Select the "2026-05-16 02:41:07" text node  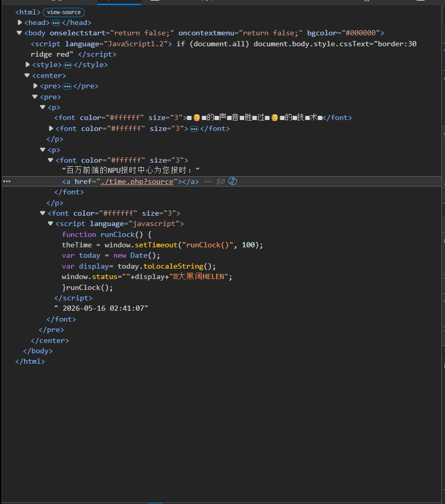pos(101,308)
